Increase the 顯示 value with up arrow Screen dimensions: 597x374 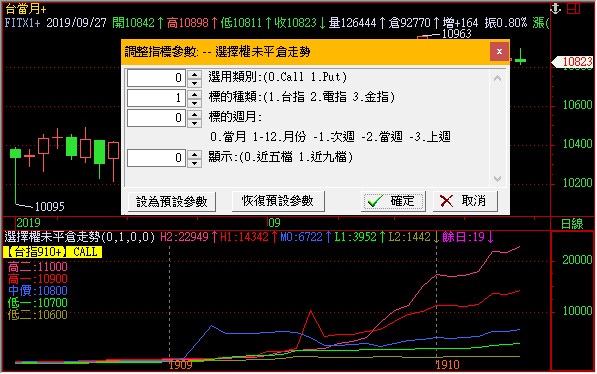tap(195, 154)
